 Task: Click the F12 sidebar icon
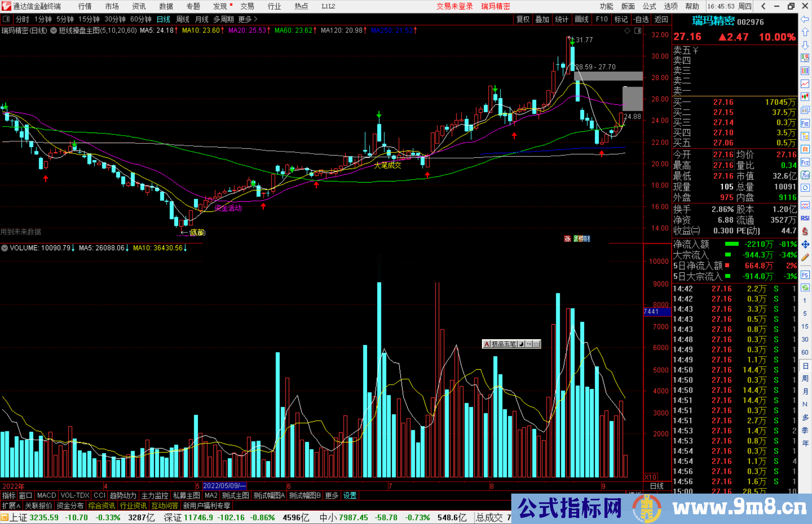pyautogui.click(x=805, y=162)
